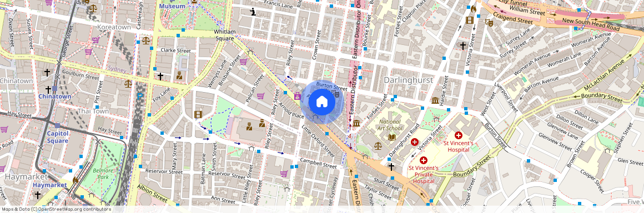Click the Thai Town neighbourhood label
The image size is (644, 213).
93,111
